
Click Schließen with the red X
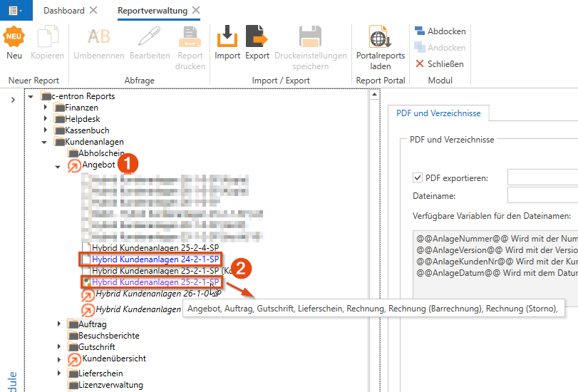click(440, 64)
